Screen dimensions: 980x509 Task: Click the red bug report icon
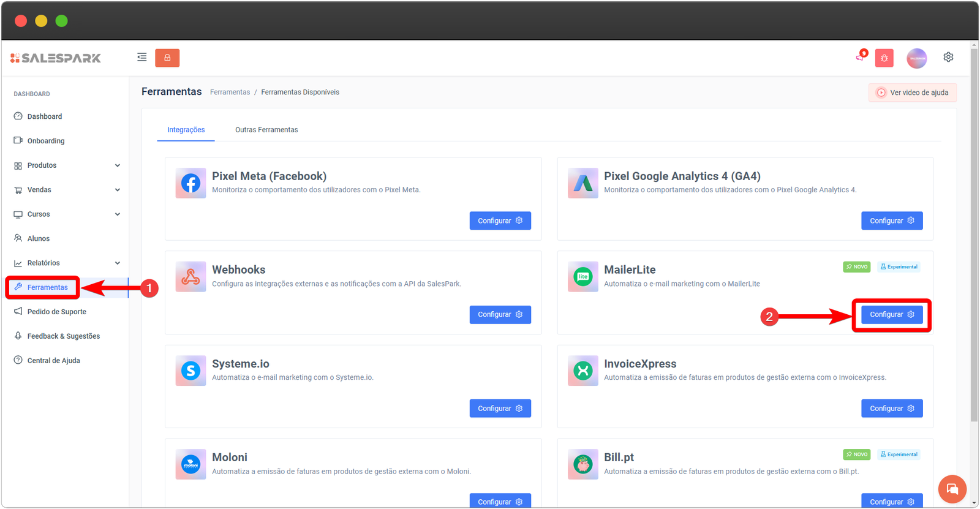[884, 58]
